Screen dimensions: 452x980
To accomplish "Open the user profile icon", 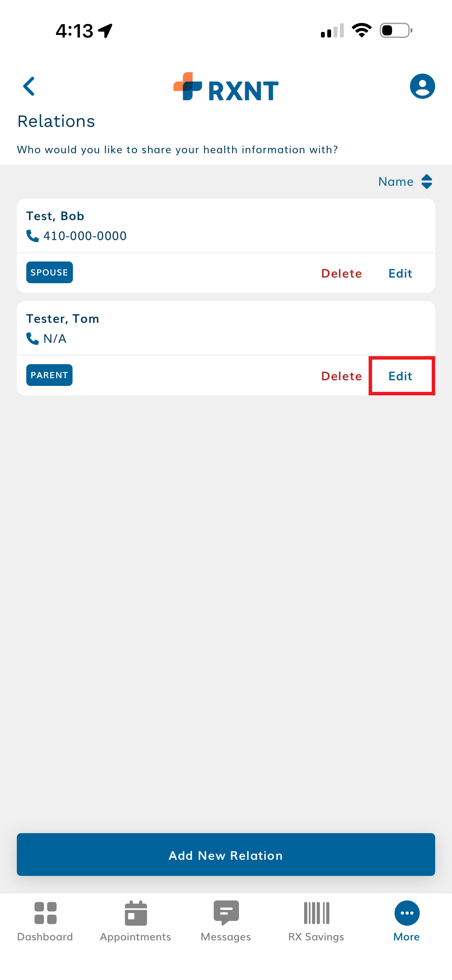I will tap(422, 86).
